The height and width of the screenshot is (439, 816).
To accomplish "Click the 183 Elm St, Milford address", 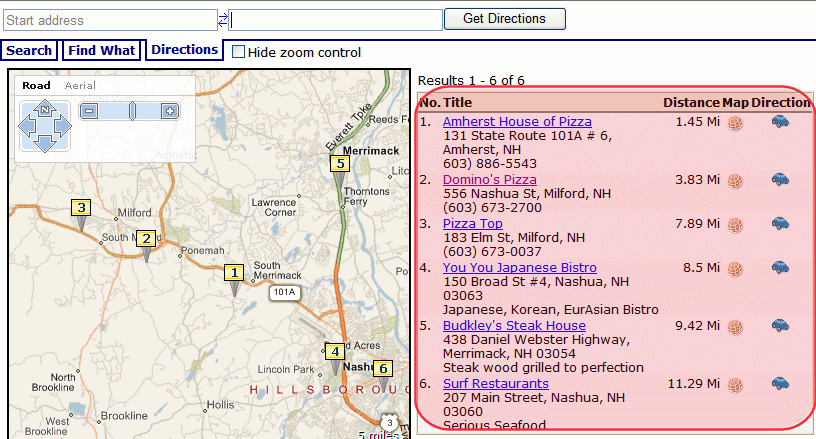I will pyautogui.click(x=514, y=238).
